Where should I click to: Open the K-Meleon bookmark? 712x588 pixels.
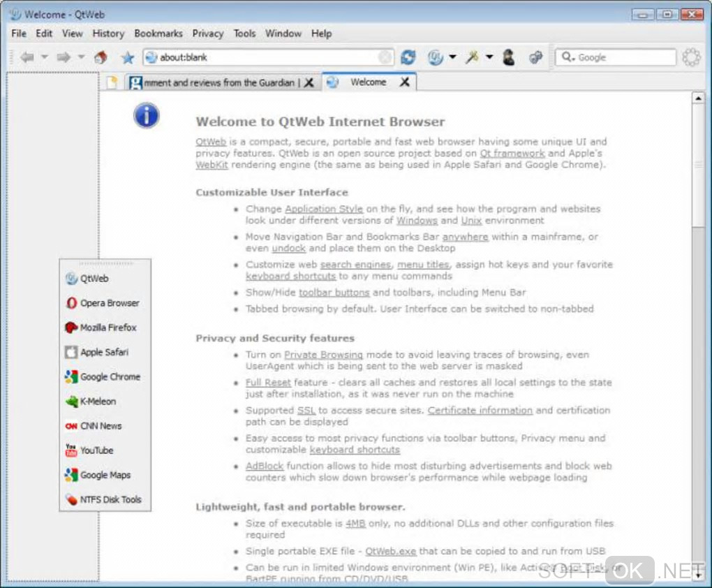[91, 402]
